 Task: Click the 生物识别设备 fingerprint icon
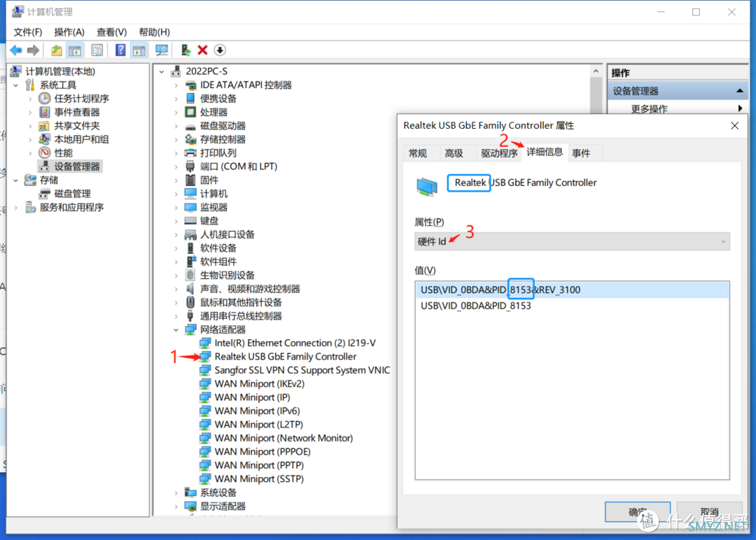pos(190,276)
